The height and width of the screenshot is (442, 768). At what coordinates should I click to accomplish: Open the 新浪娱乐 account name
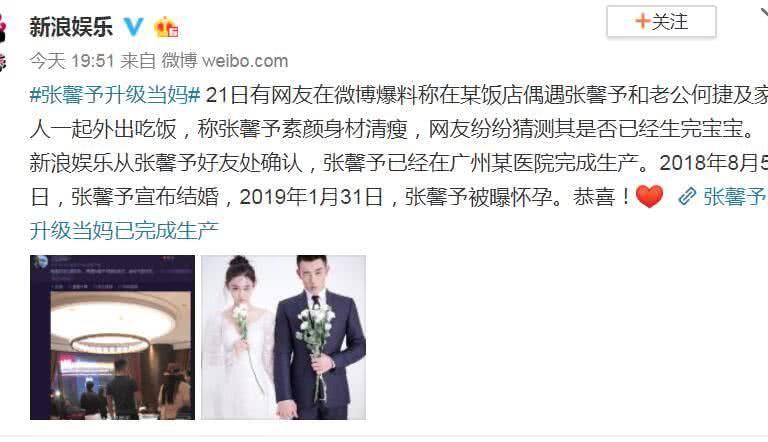coord(71,26)
